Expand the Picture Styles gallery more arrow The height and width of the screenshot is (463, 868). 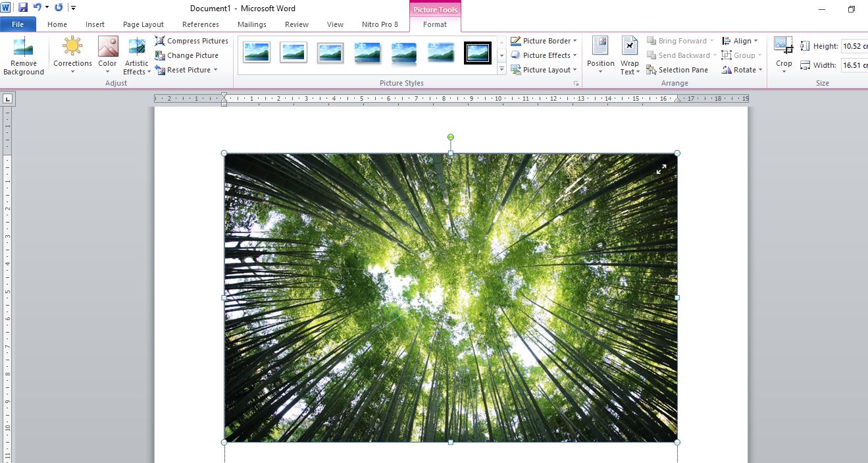501,69
